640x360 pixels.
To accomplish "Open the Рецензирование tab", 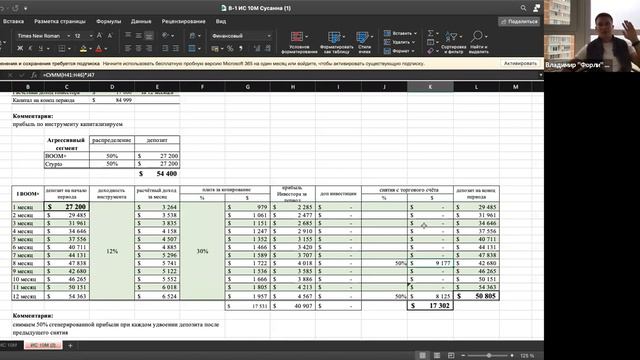I will tap(183, 21).
